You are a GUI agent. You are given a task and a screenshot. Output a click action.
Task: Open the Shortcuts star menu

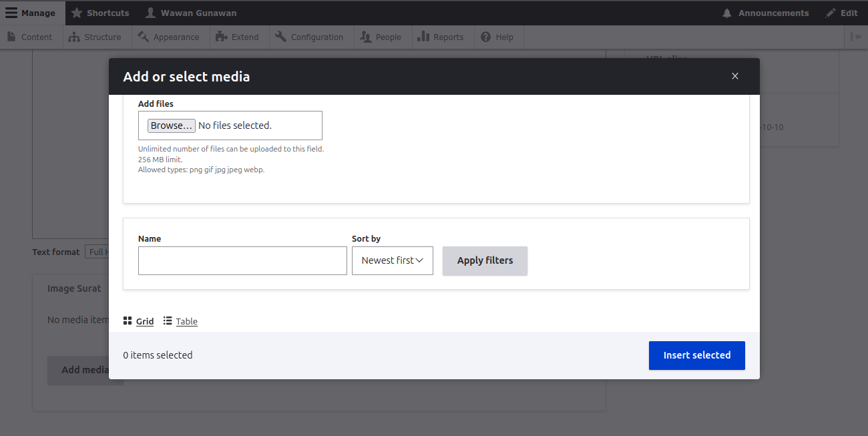(100, 13)
